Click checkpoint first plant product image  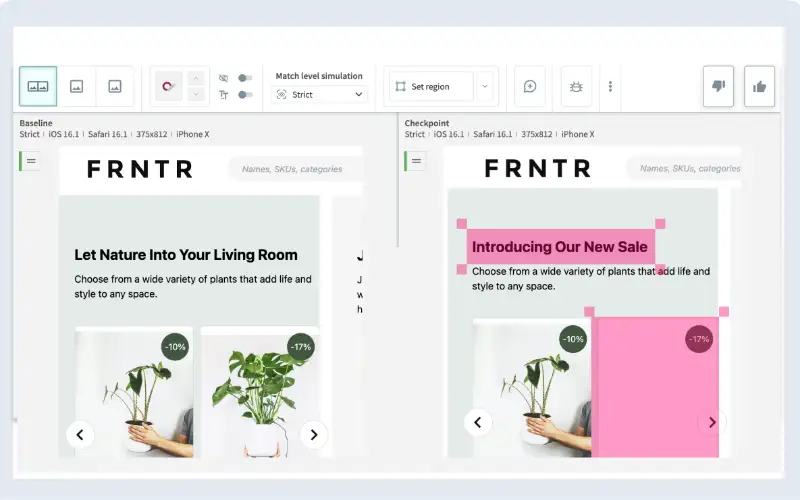tap(532, 388)
